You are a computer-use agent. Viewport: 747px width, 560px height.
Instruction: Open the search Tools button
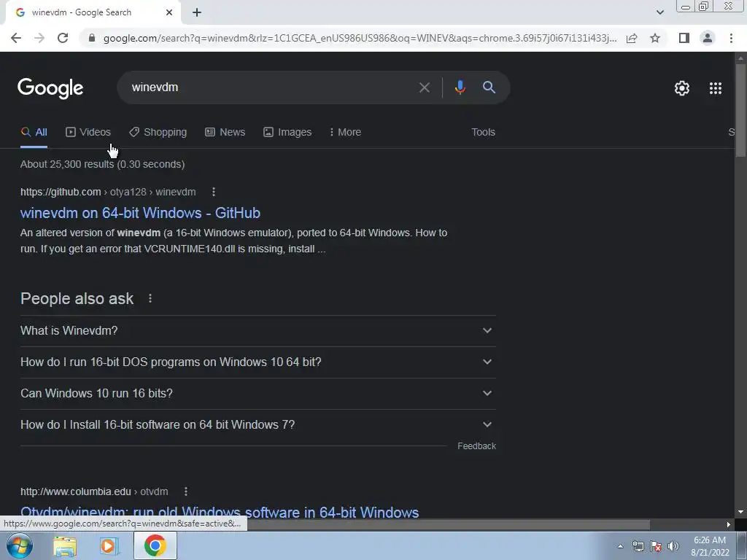click(x=483, y=133)
